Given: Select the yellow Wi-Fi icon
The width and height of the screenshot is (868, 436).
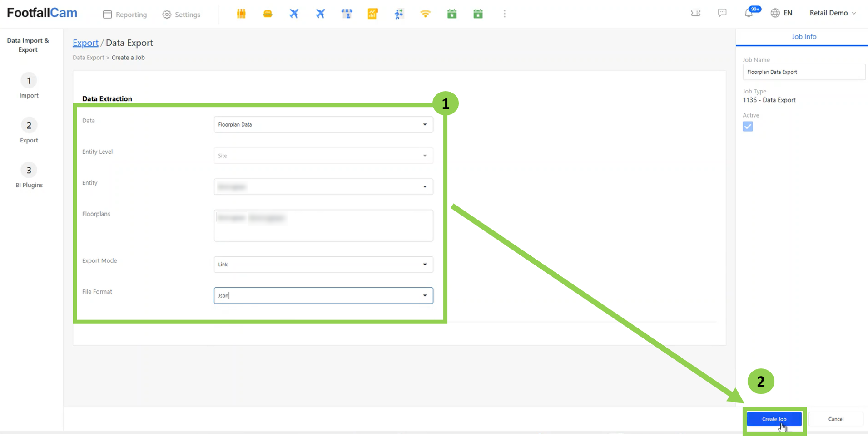Looking at the screenshot, I should tap(425, 14).
